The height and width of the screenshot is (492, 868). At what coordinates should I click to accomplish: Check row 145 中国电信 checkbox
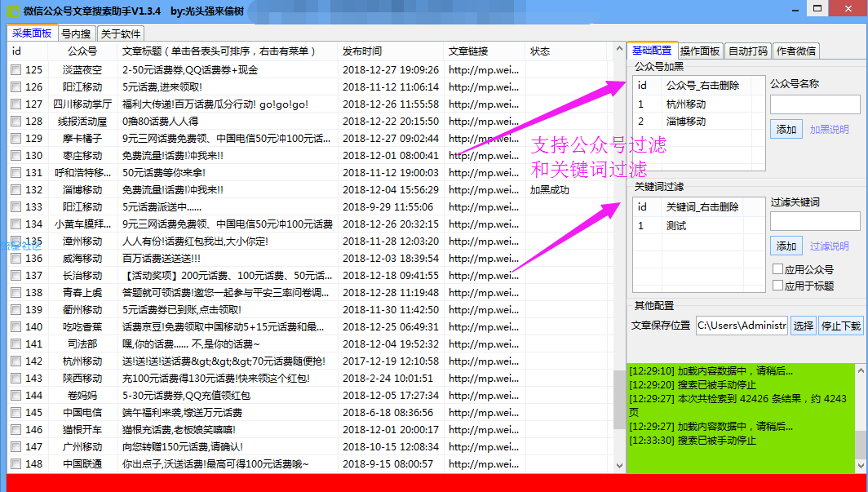(x=16, y=413)
